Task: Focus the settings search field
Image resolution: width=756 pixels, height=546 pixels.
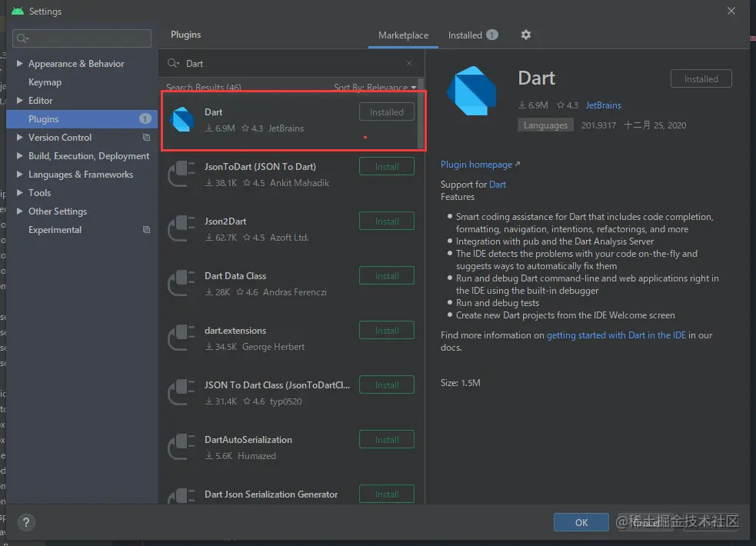Action: tap(82, 38)
